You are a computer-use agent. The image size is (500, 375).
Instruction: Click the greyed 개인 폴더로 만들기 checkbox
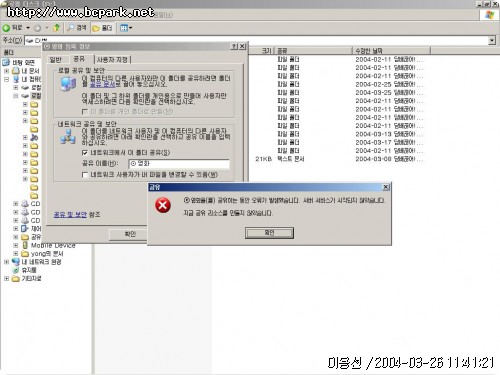coord(85,111)
